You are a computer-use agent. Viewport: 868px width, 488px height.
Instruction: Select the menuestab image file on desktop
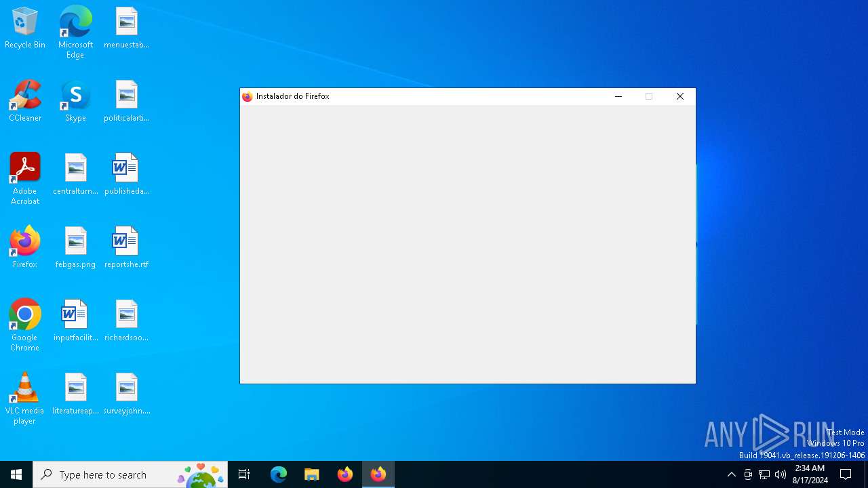[127, 28]
